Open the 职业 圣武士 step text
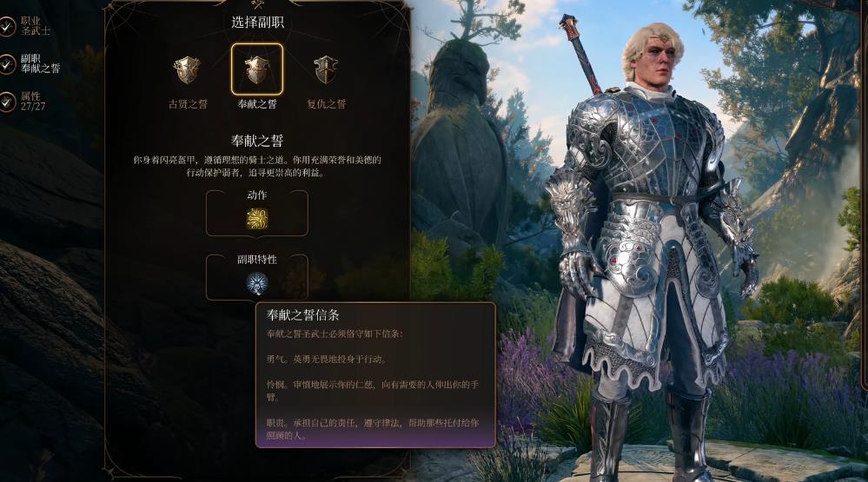The image size is (868, 482). (36, 26)
